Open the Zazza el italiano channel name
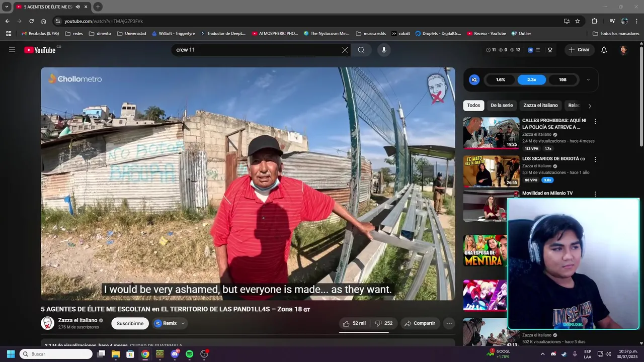Viewport: 644px width, 362px height. [x=77, y=320]
